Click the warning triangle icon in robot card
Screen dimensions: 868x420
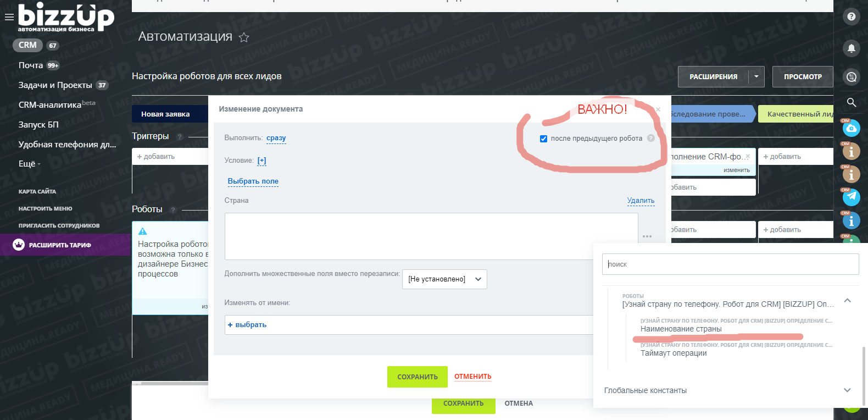tap(143, 231)
